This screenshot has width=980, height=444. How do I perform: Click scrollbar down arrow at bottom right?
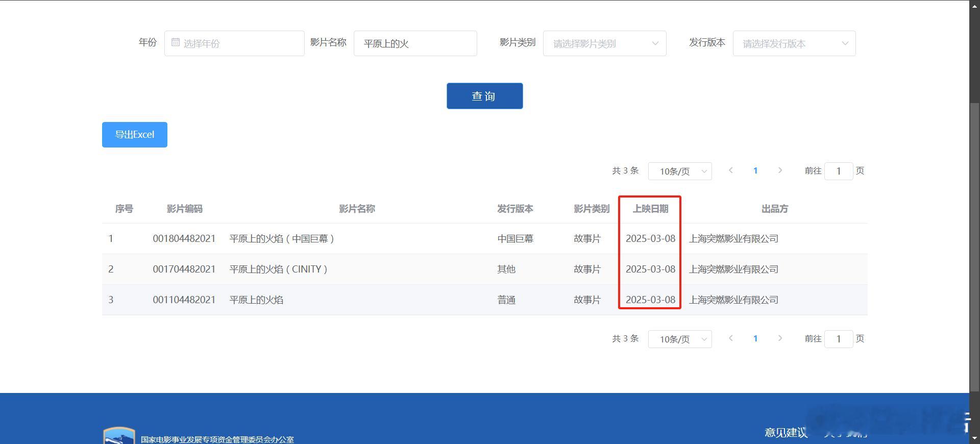click(974, 438)
